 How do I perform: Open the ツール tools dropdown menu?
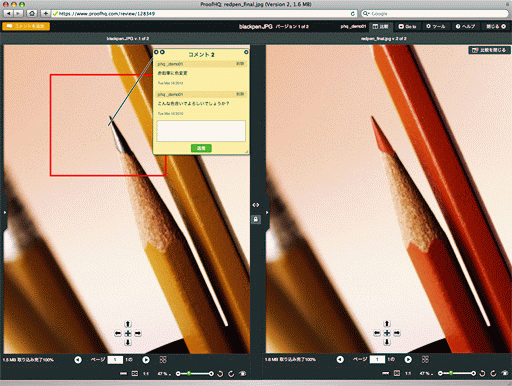(436, 26)
